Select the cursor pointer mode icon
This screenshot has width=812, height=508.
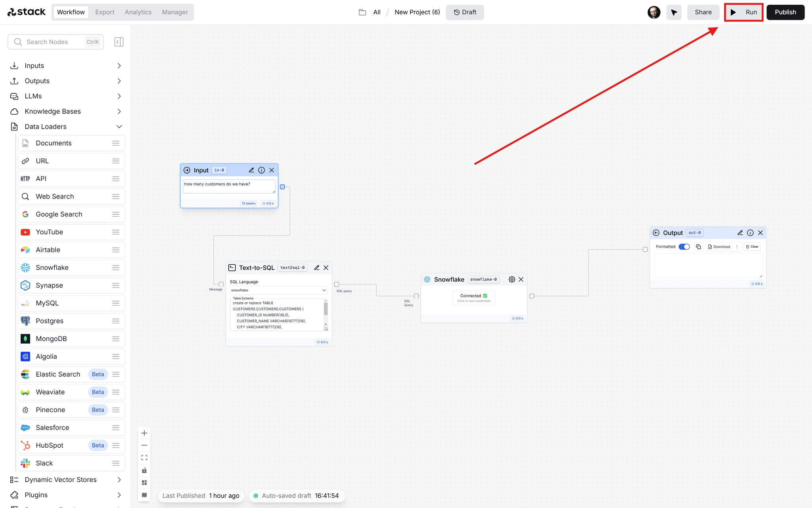[x=674, y=12]
